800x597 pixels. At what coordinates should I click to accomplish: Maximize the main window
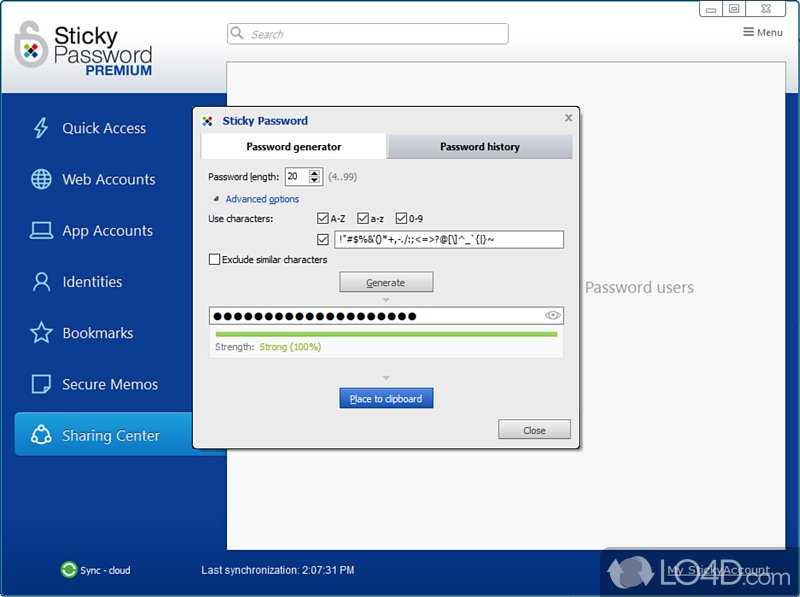(734, 9)
